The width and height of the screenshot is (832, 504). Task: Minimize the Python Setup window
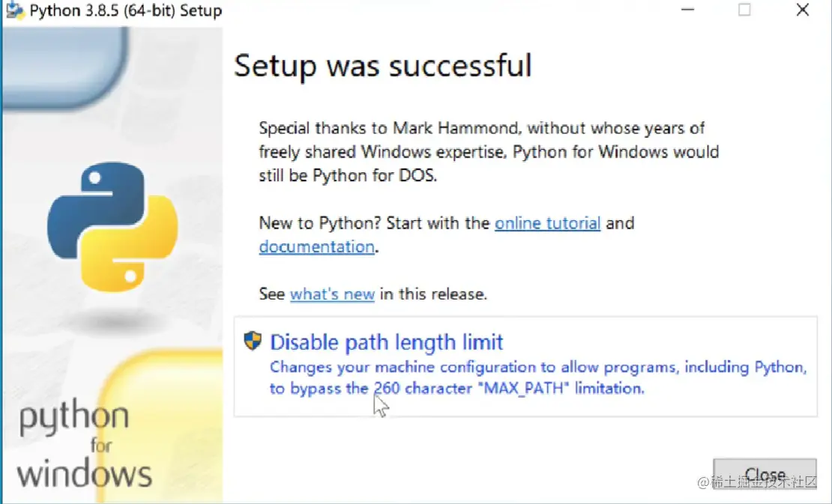click(x=687, y=10)
